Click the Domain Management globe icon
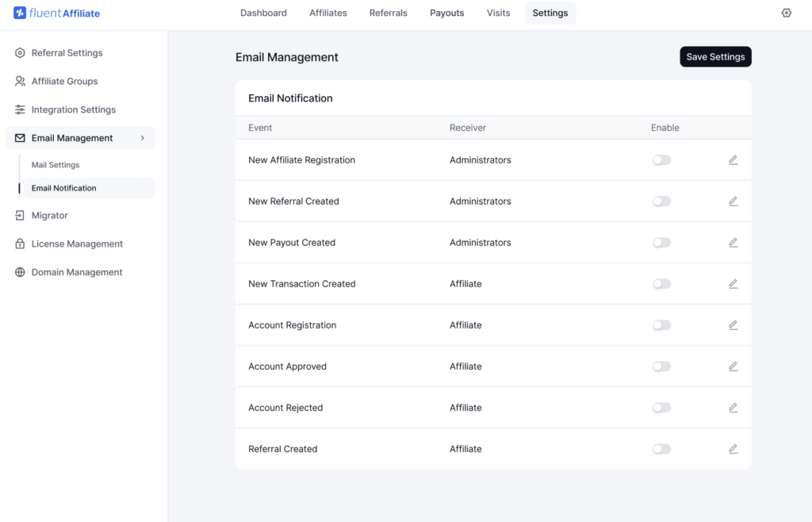812x522 pixels. click(20, 272)
